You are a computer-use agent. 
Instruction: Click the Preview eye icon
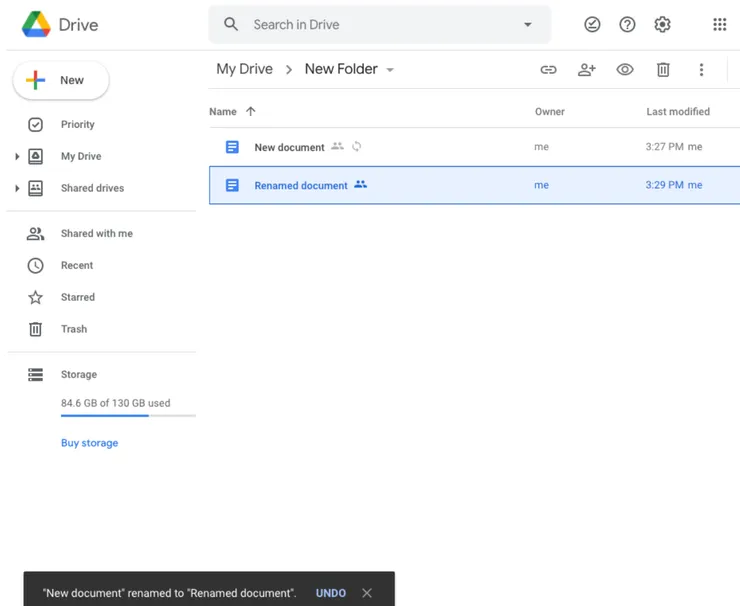click(625, 69)
